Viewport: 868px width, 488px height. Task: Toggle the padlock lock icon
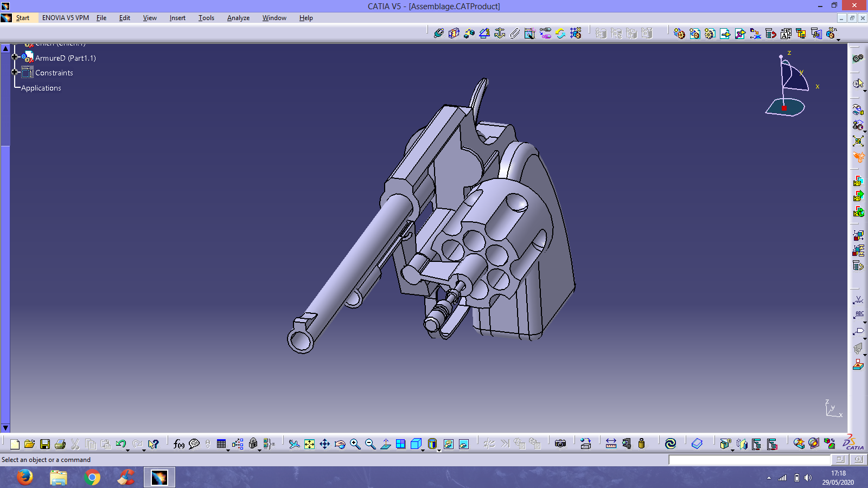(x=253, y=444)
